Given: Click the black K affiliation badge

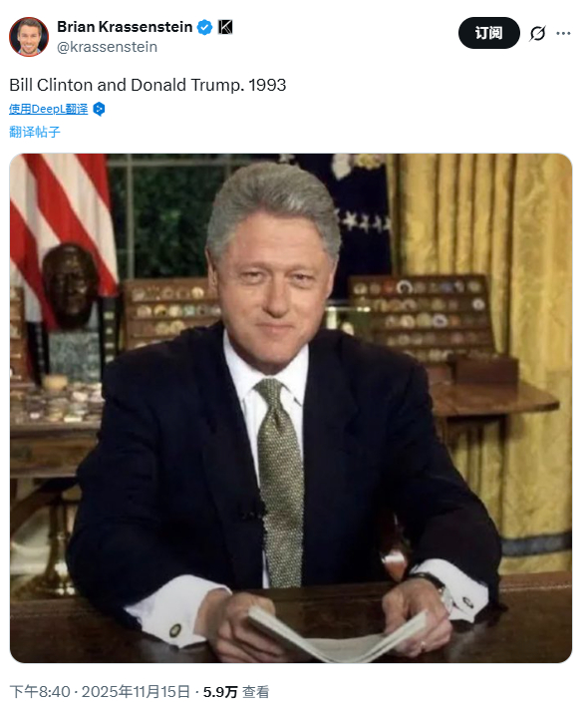Looking at the screenshot, I should pyautogui.click(x=225, y=27).
